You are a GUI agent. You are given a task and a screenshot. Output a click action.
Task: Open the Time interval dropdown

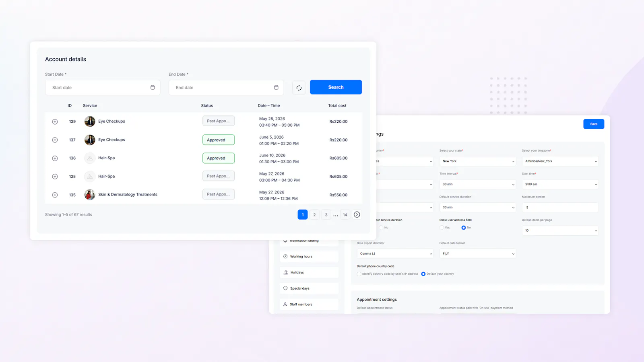pyautogui.click(x=477, y=184)
